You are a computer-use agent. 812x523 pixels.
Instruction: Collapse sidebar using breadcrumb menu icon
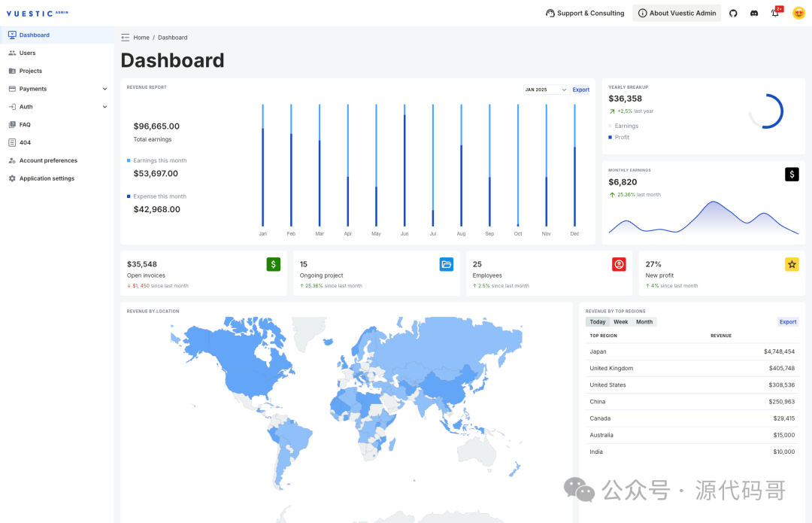point(125,37)
